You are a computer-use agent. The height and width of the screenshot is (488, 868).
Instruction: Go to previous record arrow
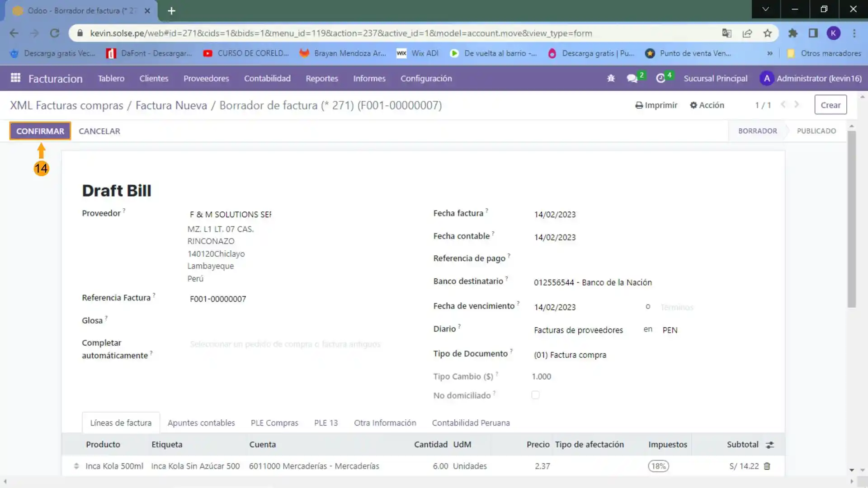tap(783, 104)
